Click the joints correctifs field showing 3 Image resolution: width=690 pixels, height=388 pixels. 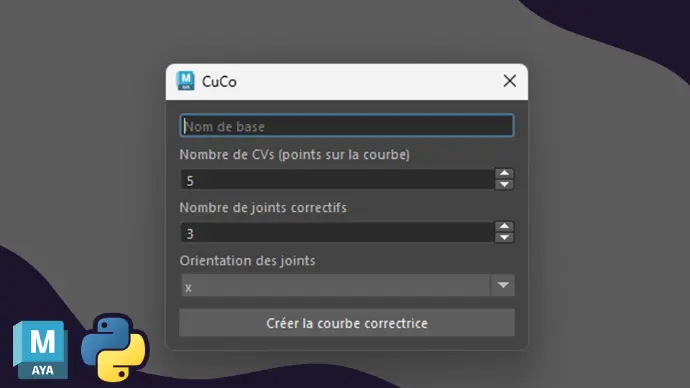point(338,232)
